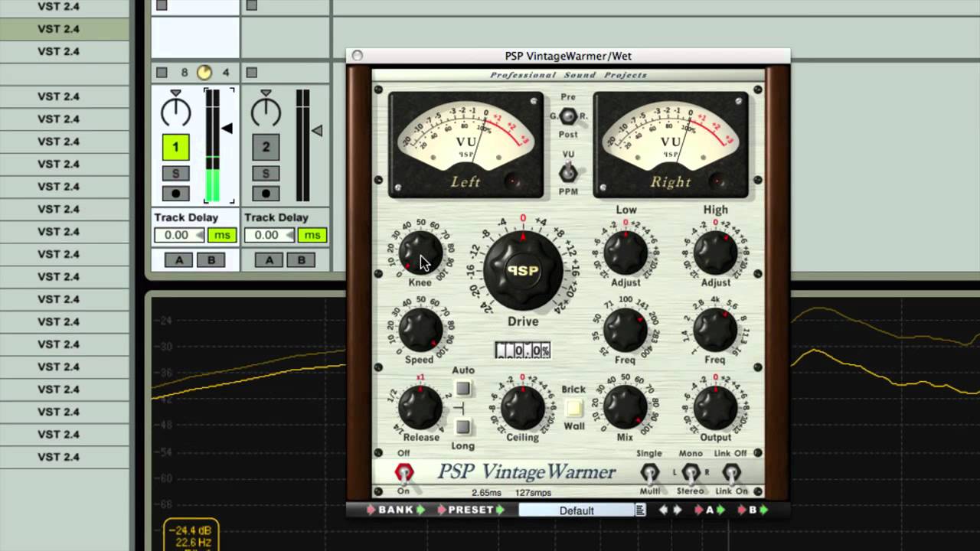Click the -24.4 dB readout box
The image size is (980, 551).
[191, 534]
